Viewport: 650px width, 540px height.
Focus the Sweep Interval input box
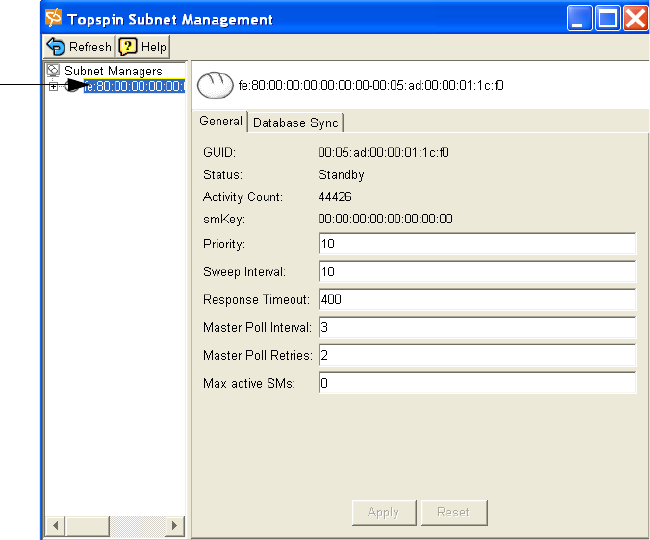[476, 272]
